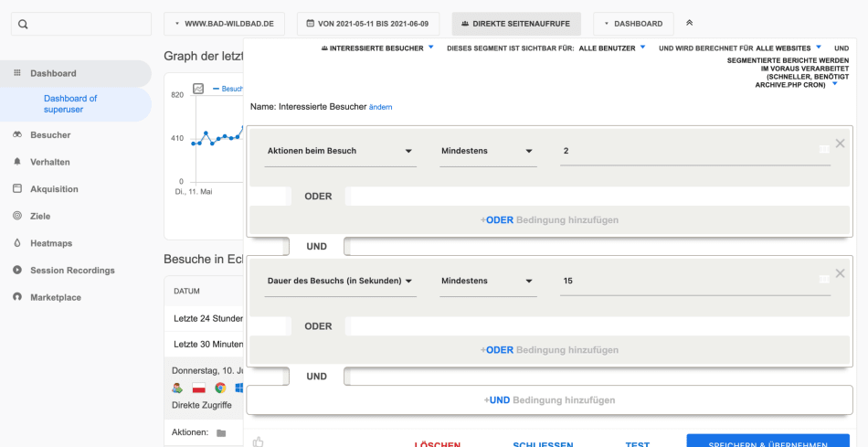Click the folder icon next to Aktionen
Image resolution: width=868 pixels, height=447 pixels.
pyautogui.click(x=221, y=432)
